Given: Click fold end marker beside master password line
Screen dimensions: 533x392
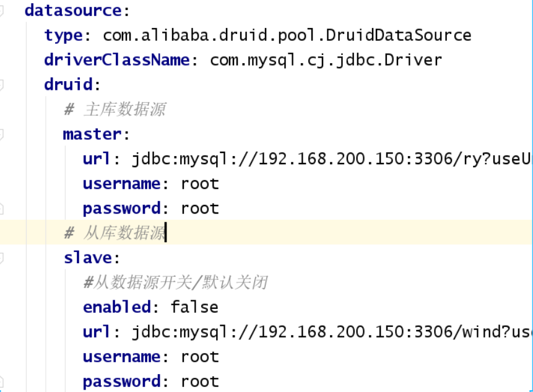Looking at the screenshot, I should (x=1, y=209).
